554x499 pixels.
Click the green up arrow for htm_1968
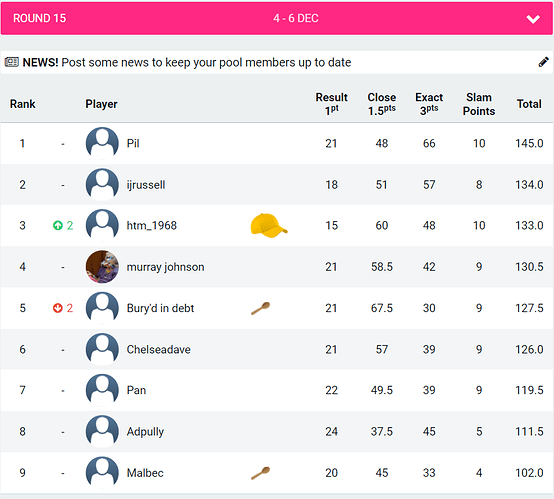pyautogui.click(x=58, y=225)
